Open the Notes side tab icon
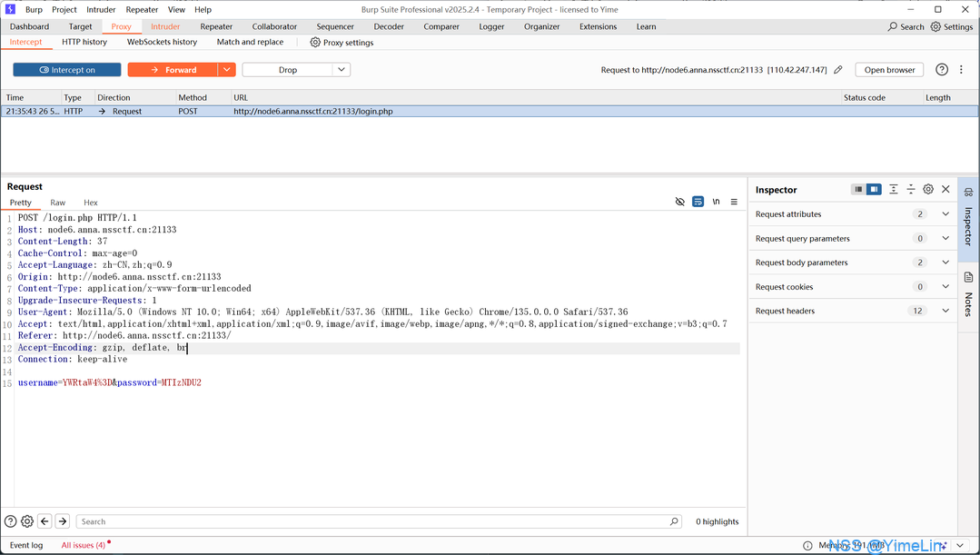The image size is (980, 555). 969,278
